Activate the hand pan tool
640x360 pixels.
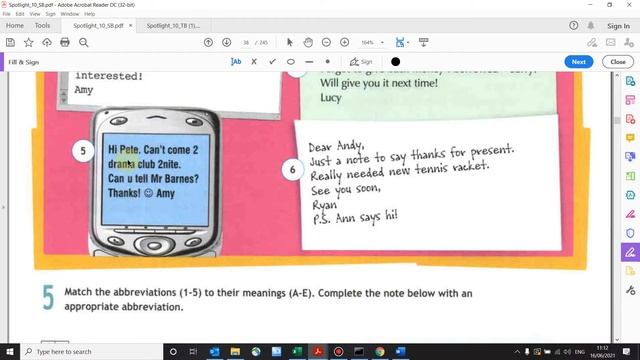pyautogui.click(x=308, y=42)
